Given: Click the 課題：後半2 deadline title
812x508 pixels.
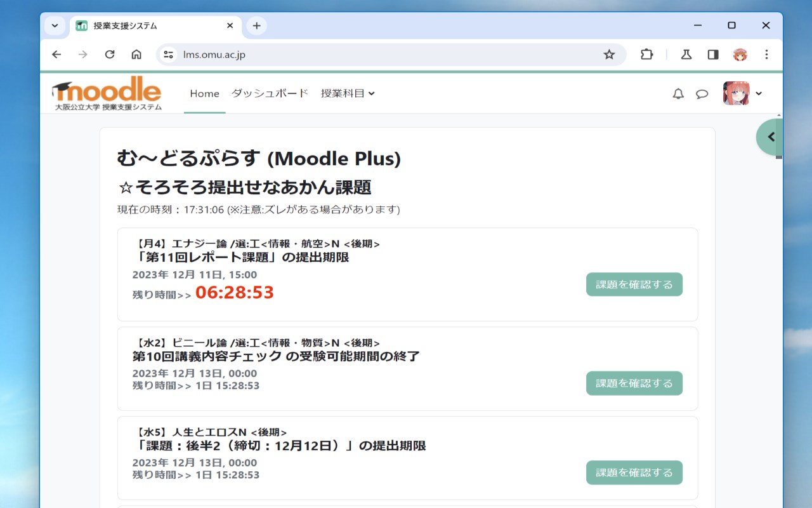Looking at the screenshot, I should (279, 446).
